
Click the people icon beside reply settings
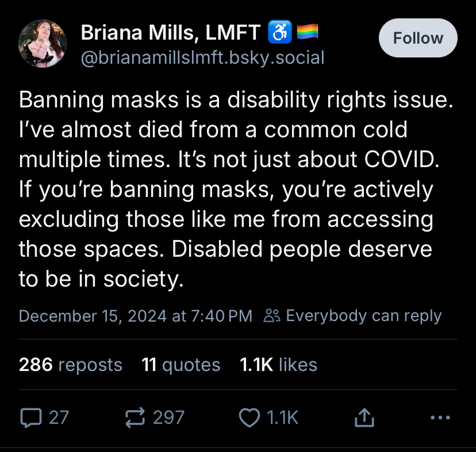271,316
